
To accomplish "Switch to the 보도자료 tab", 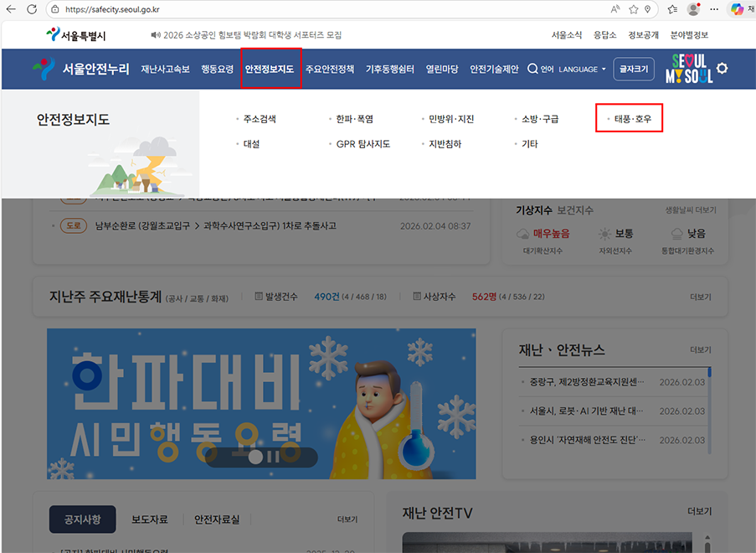I will tap(151, 519).
